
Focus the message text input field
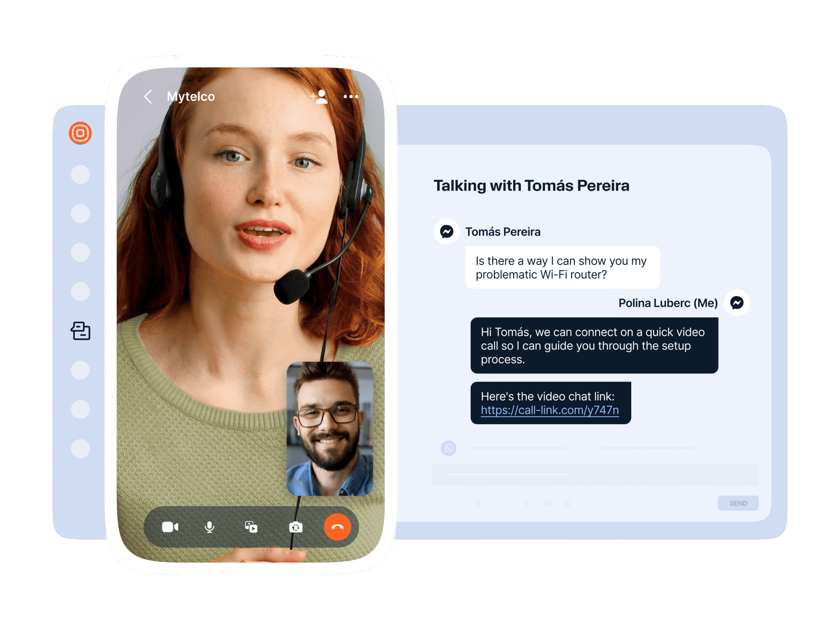(x=595, y=474)
